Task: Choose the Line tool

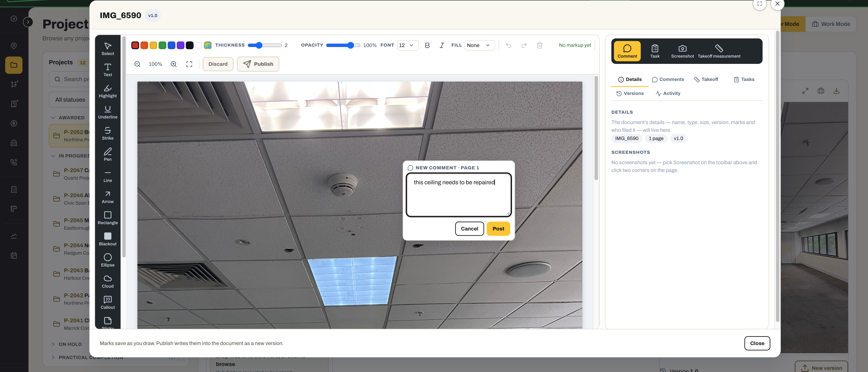Action: click(x=108, y=176)
